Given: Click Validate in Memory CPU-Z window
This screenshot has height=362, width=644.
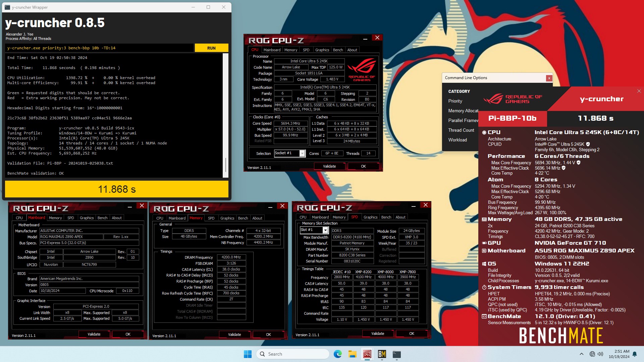Looking at the screenshot, I should [234, 335].
